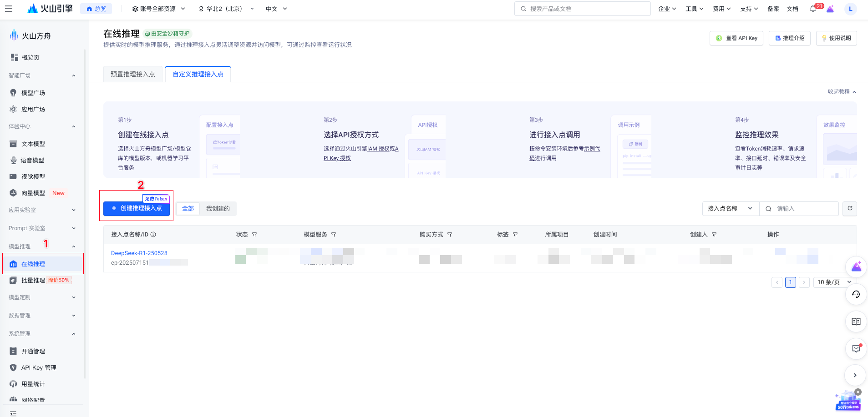Expand the Prompt 实验室 section
This screenshot has height=417, width=868.
42,228
